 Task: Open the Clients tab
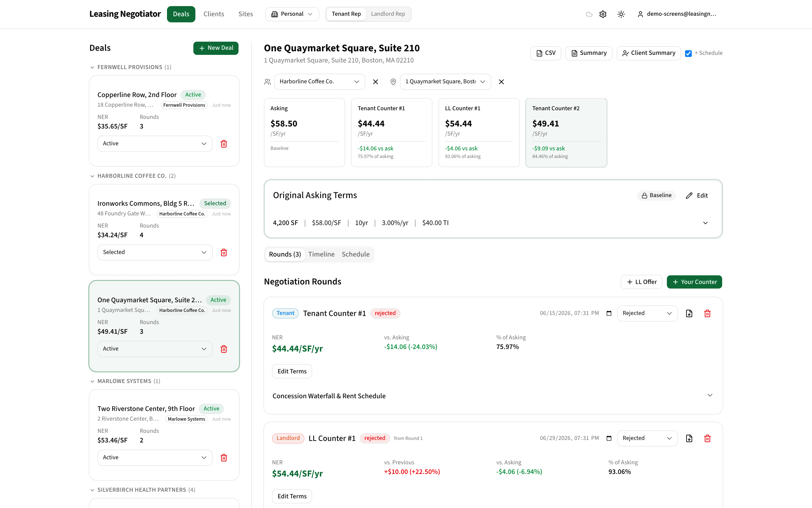pos(214,14)
